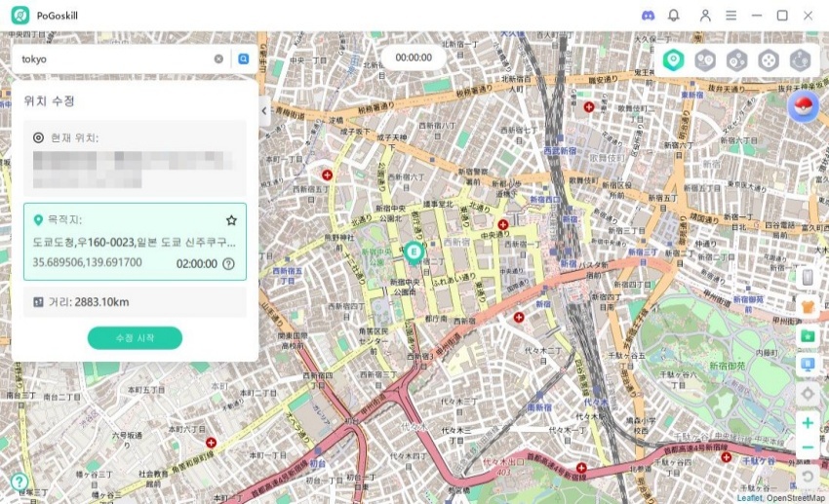Select the fifth mode icon in toolbar
This screenshot has width=829, height=504.
click(x=801, y=60)
